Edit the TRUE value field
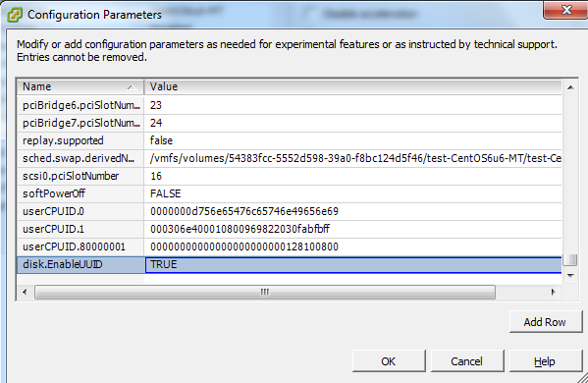The height and width of the screenshot is (383, 588). click(x=353, y=265)
